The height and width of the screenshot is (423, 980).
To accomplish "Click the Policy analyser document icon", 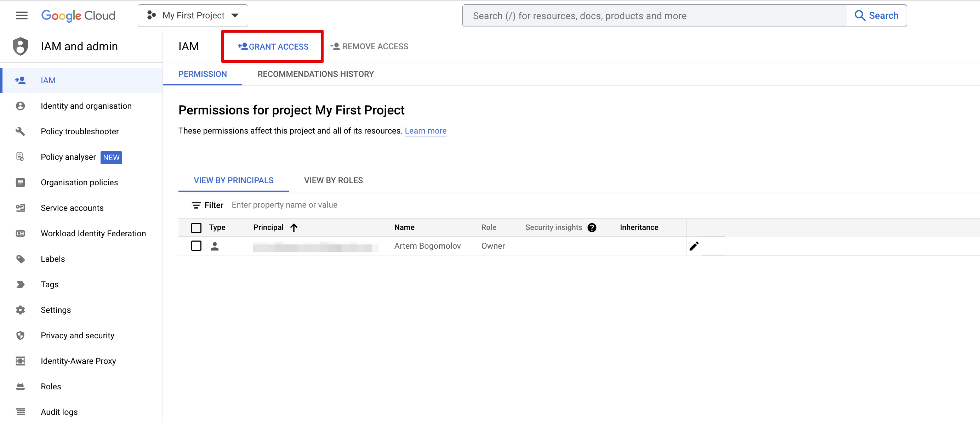I will point(20,157).
